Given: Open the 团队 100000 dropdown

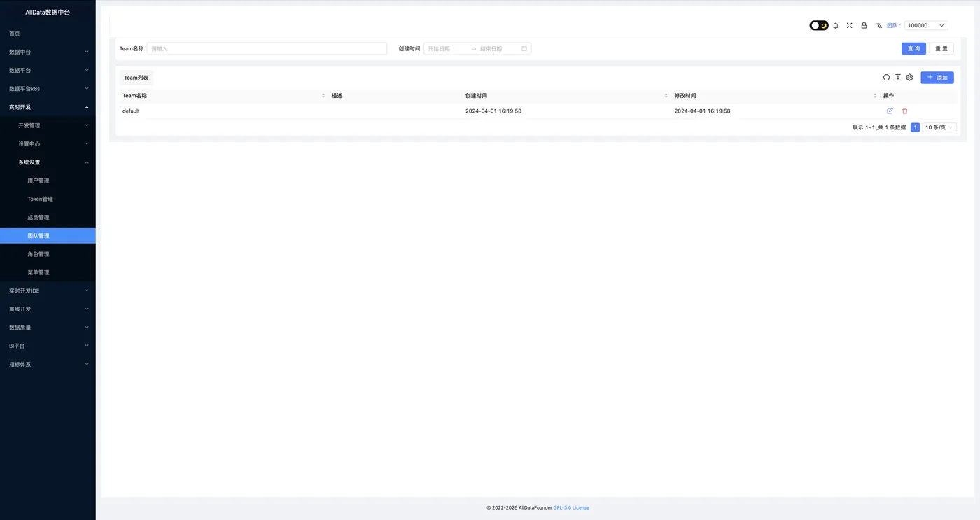Looking at the screenshot, I should click(x=926, y=25).
